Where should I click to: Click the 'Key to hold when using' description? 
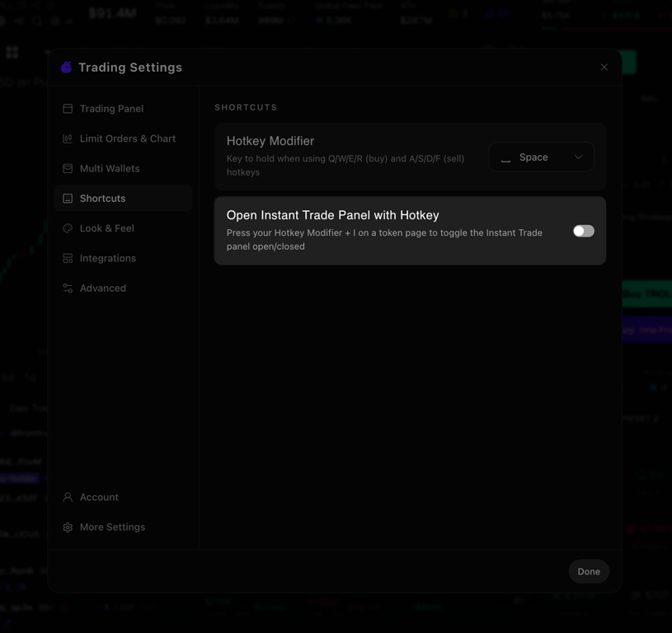pos(345,166)
